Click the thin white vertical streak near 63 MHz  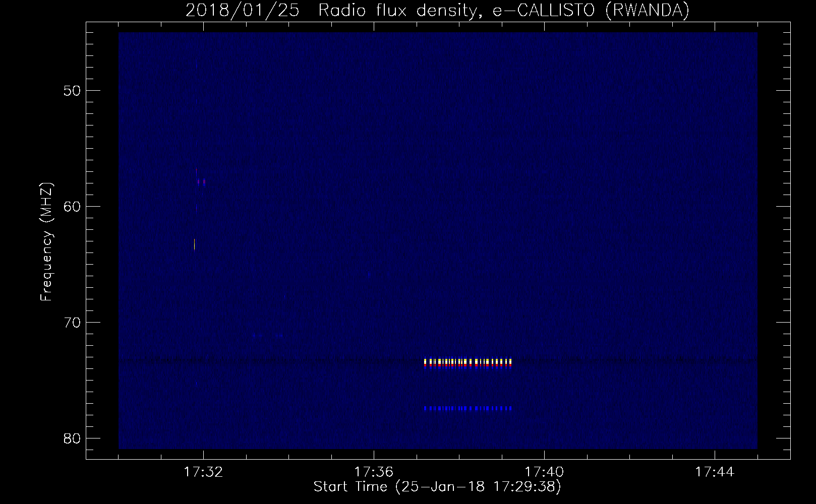click(194, 244)
